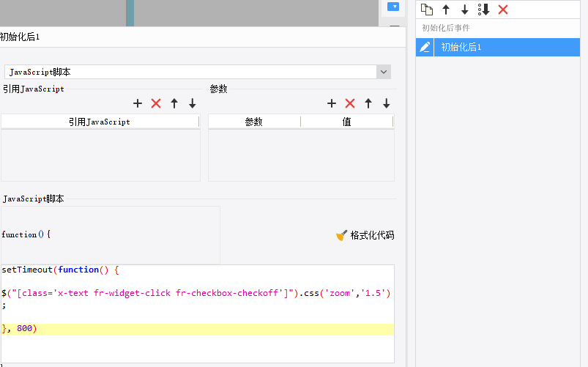
Task: Select the 初始化后1 event row
Action: point(498,48)
